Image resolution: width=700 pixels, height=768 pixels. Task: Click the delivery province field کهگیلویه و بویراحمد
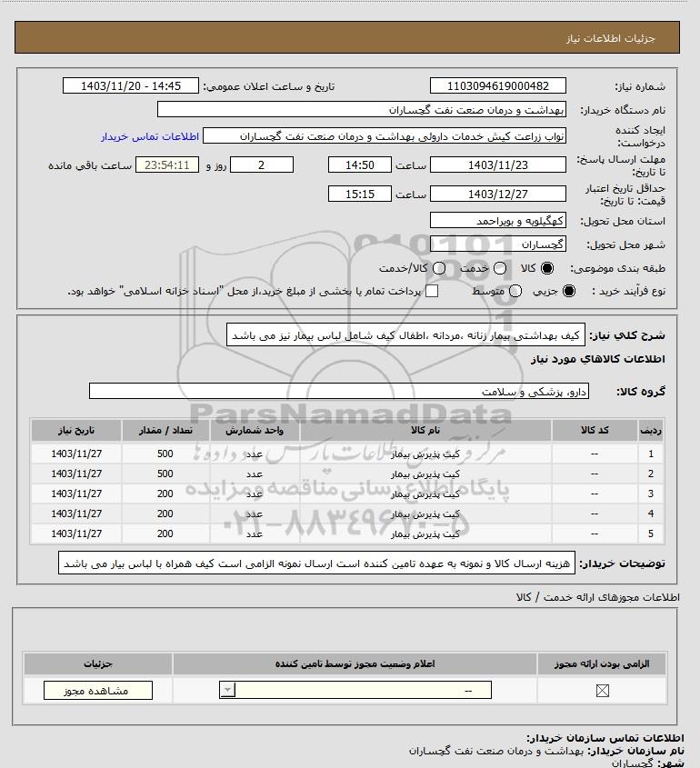pos(497,221)
